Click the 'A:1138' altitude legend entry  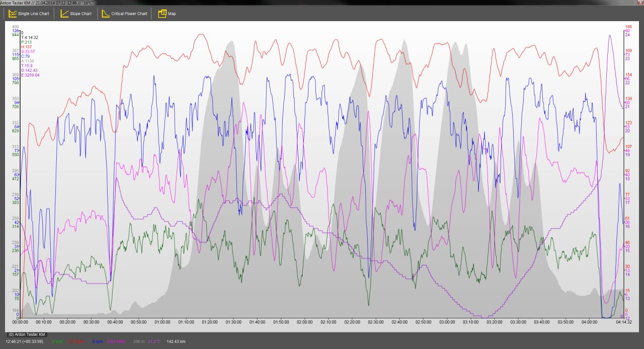coord(27,61)
